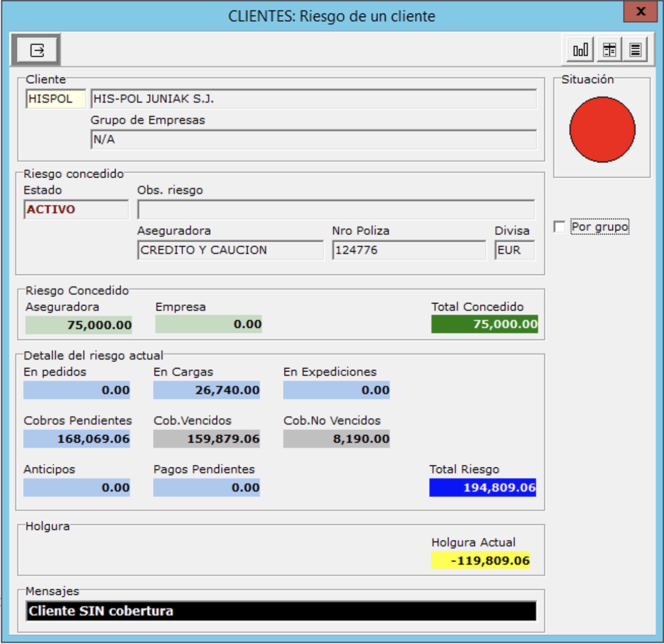Image resolution: width=664 pixels, height=644 pixels.
Task: Select the CREDITO Y CAUCION aseguradora field
Action: click(230, 250)
